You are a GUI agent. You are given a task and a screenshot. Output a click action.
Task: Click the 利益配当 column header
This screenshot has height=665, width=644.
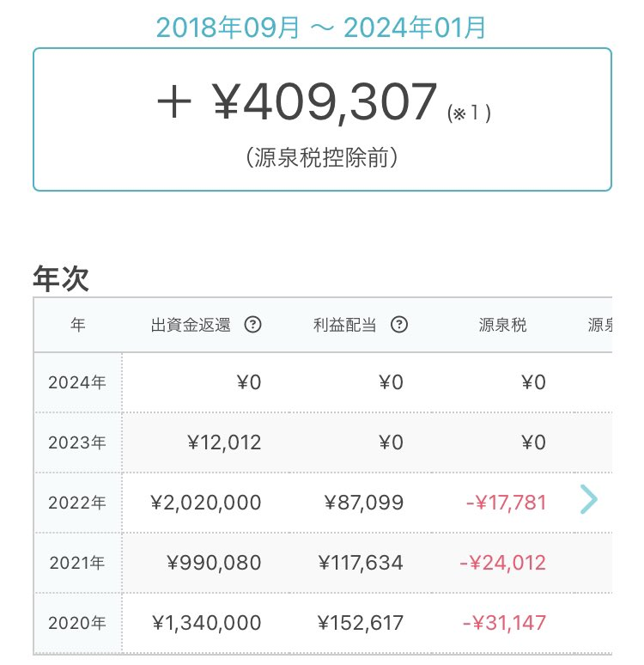click(x=344, y=326)
